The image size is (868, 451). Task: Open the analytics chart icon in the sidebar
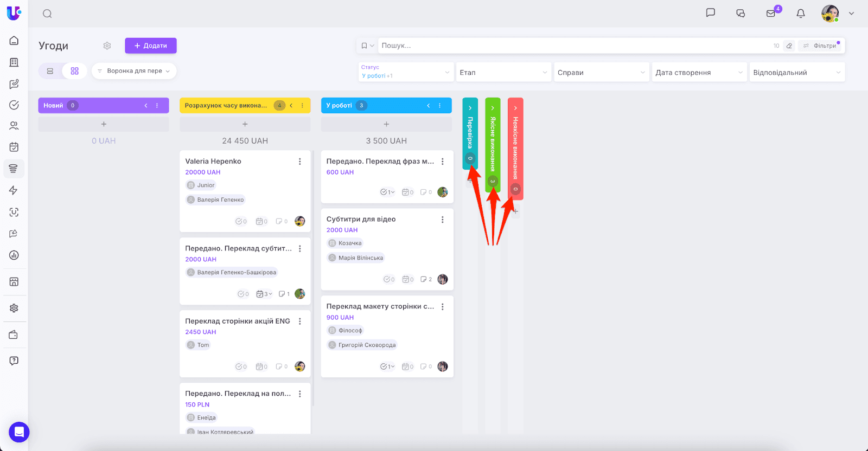(x=14, y=255)
